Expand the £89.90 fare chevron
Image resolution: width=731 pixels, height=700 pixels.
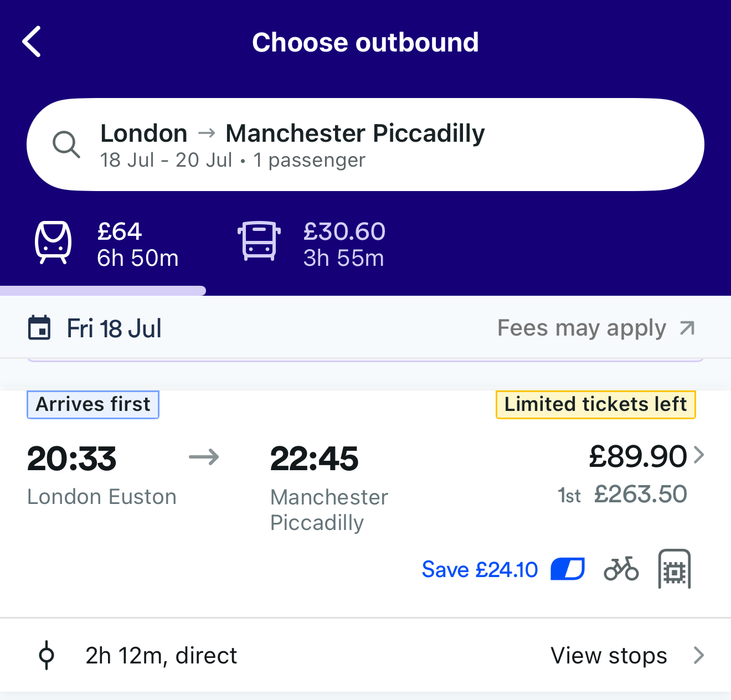[x=699, y=455]
